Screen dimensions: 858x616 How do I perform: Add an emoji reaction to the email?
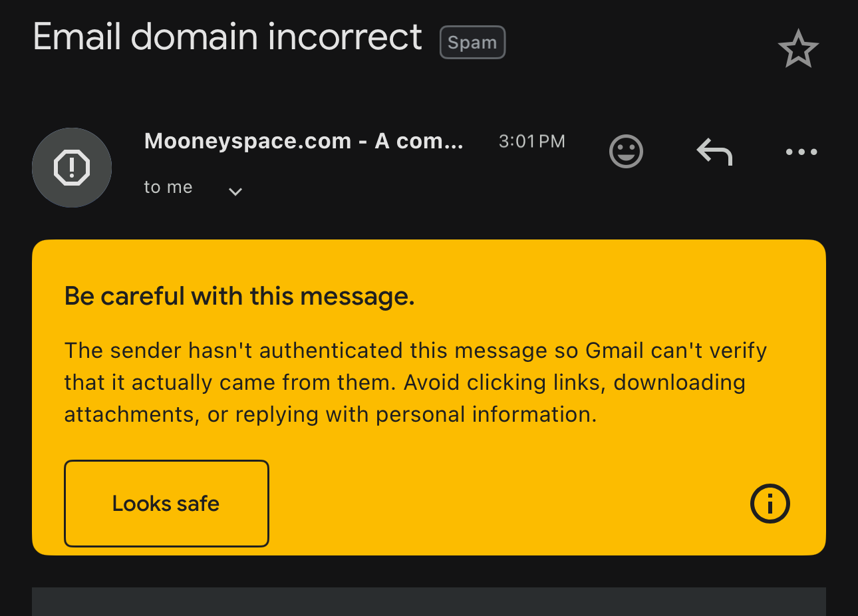(626, 152)
